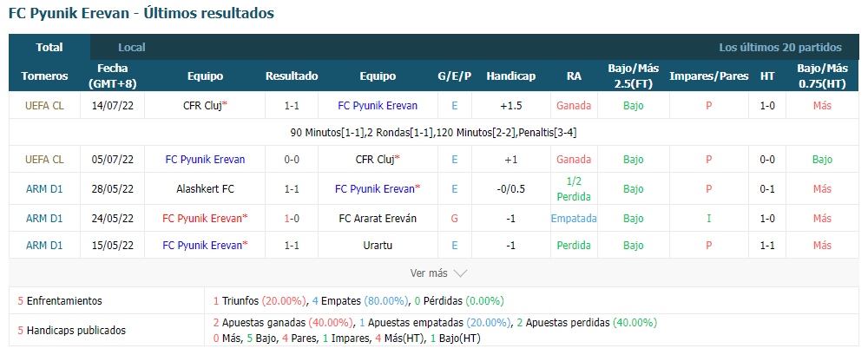The image size is (868, 355).
Task: Select ARM D1 tournament on 28/05/22 row
Action: point(44,189)
